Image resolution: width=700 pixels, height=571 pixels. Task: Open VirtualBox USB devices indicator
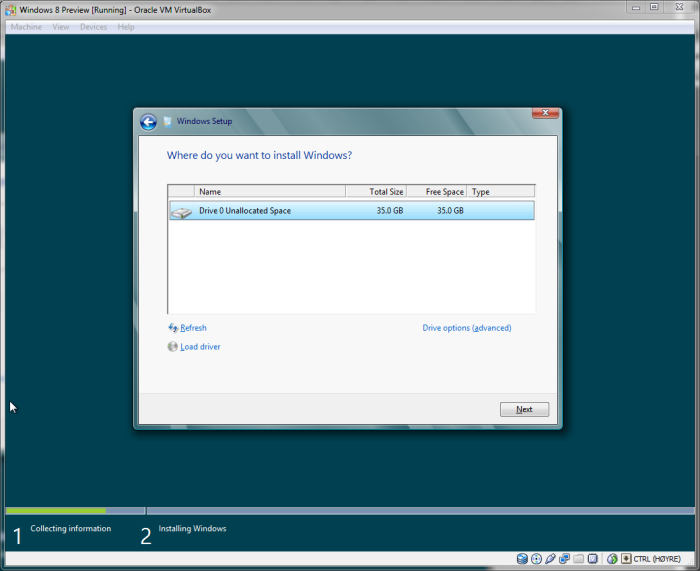click(x=550, y=558)
